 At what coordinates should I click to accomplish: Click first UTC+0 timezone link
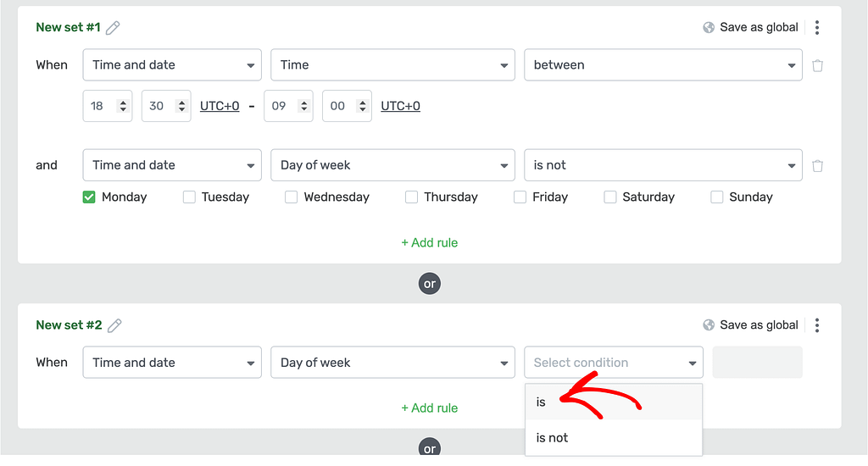tap(220, 106)
